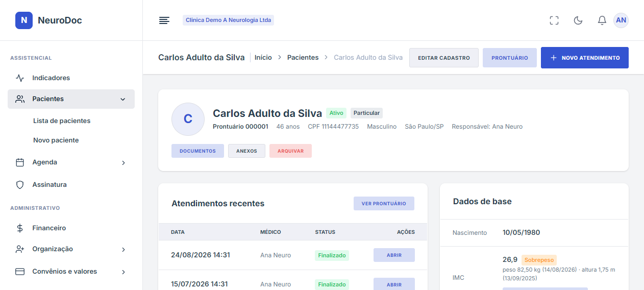Image resolution: width=644 pixels, height=290 pixels.
Task: Click the birth date 10/05/1980
Action: click(x=521, y=232)
